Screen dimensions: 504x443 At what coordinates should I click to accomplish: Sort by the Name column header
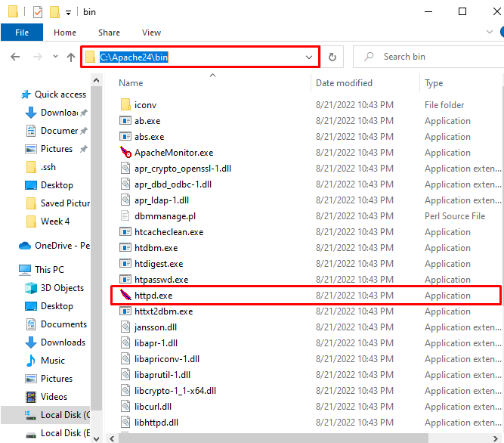click(131, 83)
